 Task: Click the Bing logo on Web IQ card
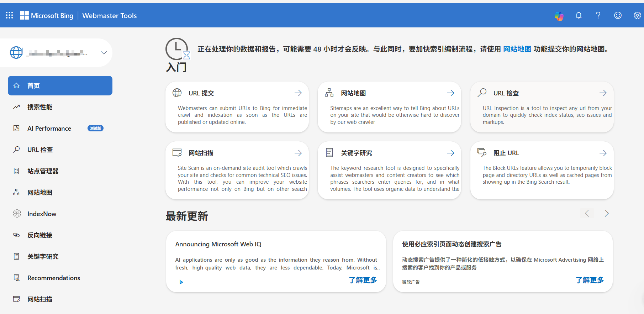tap(181, 282)
